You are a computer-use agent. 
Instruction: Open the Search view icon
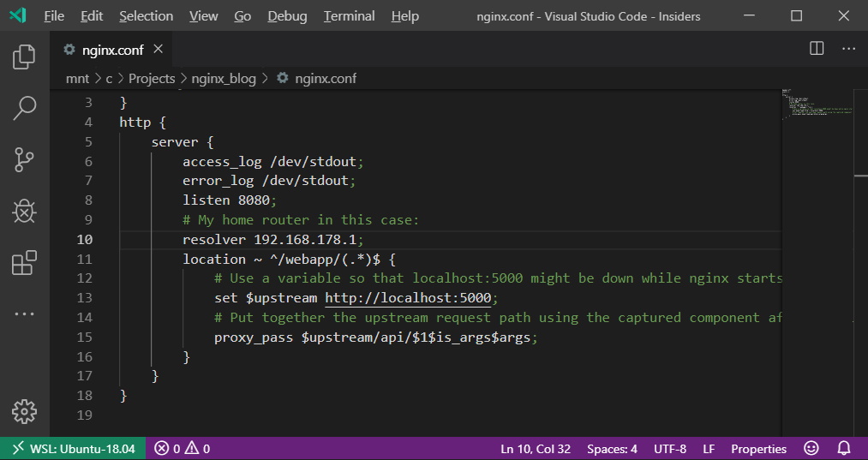click(x=24, y=108)
